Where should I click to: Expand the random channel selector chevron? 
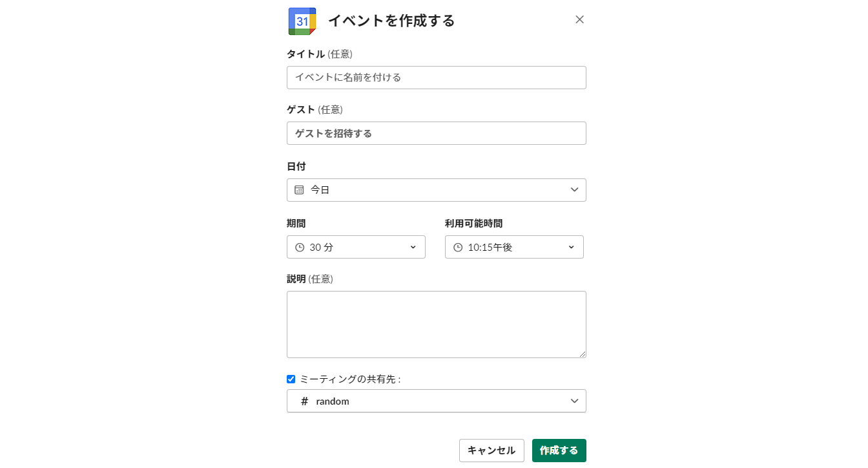point(574,401)
